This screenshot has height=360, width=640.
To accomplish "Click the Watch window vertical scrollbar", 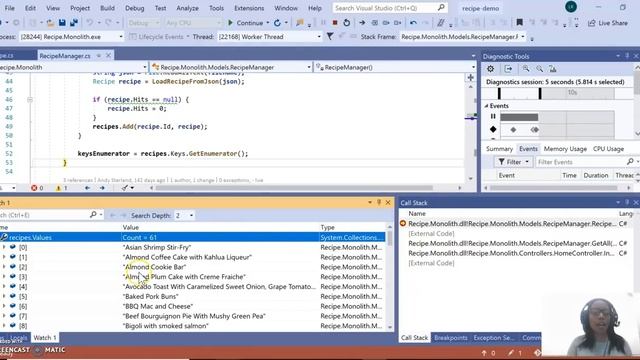I will [x=390, y=278].
